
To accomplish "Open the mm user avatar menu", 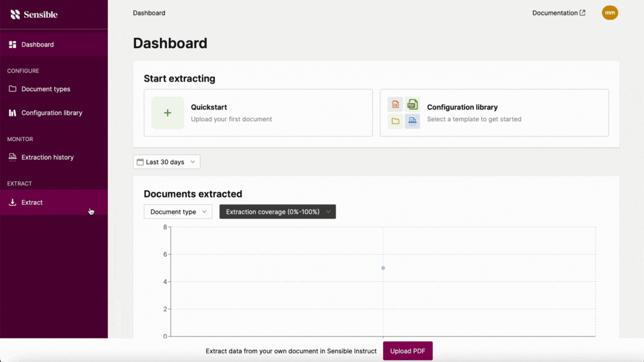I will click(x=610, y=13).
